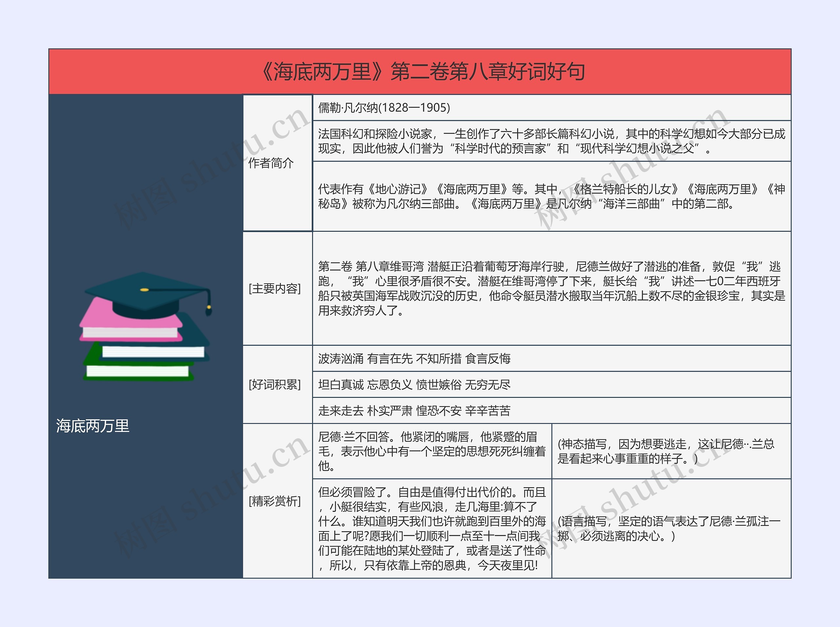Click the 海底两万里 label in left panel
Image resolution: width=840 pixels, height=627 pixels.
click(x=93, y=426)
